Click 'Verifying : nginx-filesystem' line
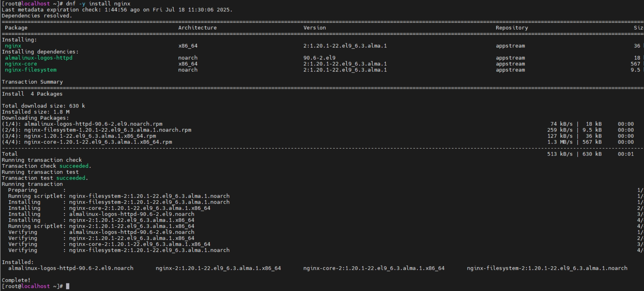 [119, 250]
